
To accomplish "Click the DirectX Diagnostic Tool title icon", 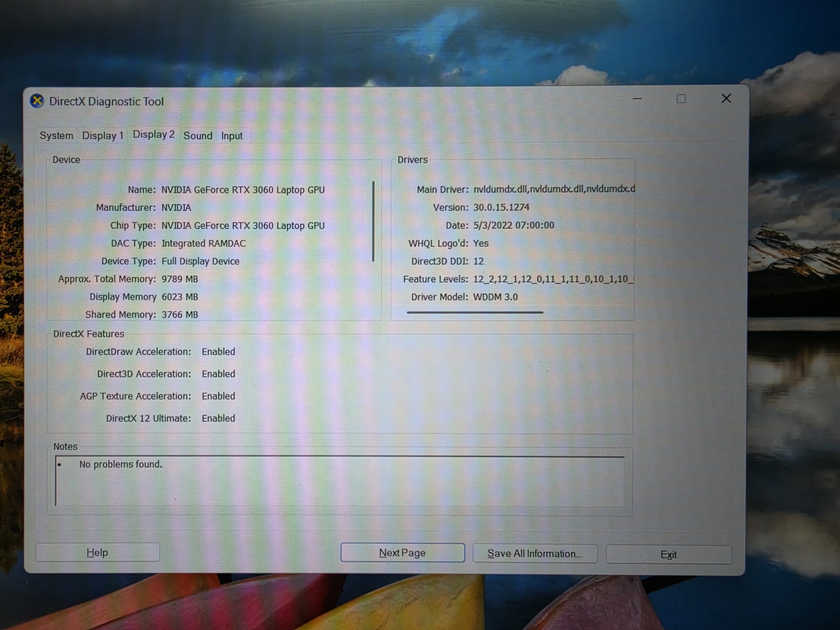I will coord(37,101).
